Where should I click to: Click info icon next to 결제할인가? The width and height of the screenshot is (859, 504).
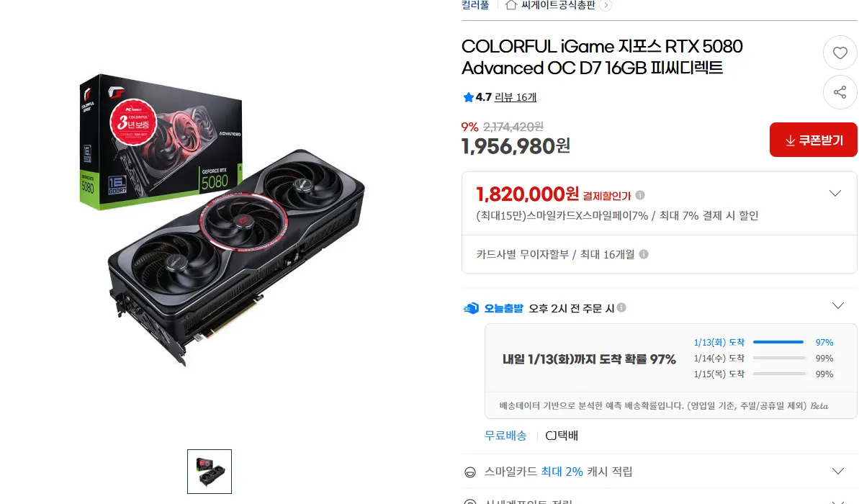[640, 195]
